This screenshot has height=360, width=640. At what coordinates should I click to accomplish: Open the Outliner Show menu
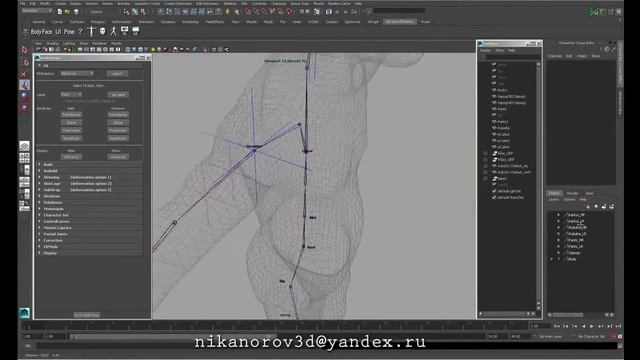[500, 51]
